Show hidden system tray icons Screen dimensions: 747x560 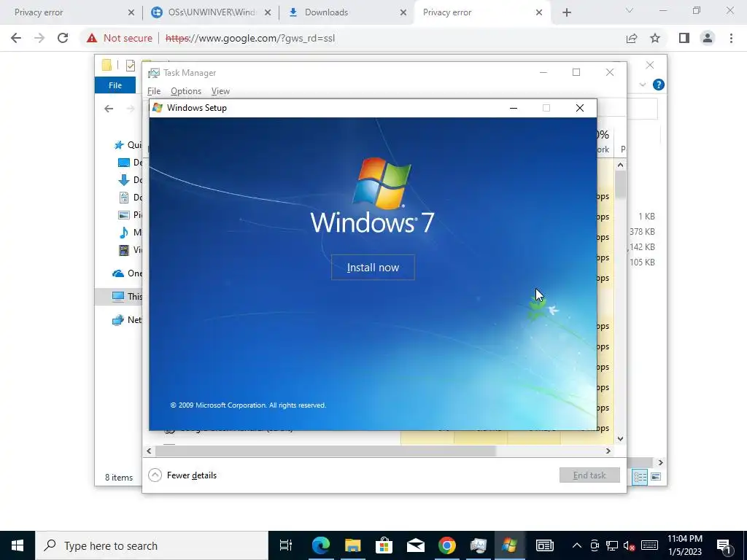[576, 545]
